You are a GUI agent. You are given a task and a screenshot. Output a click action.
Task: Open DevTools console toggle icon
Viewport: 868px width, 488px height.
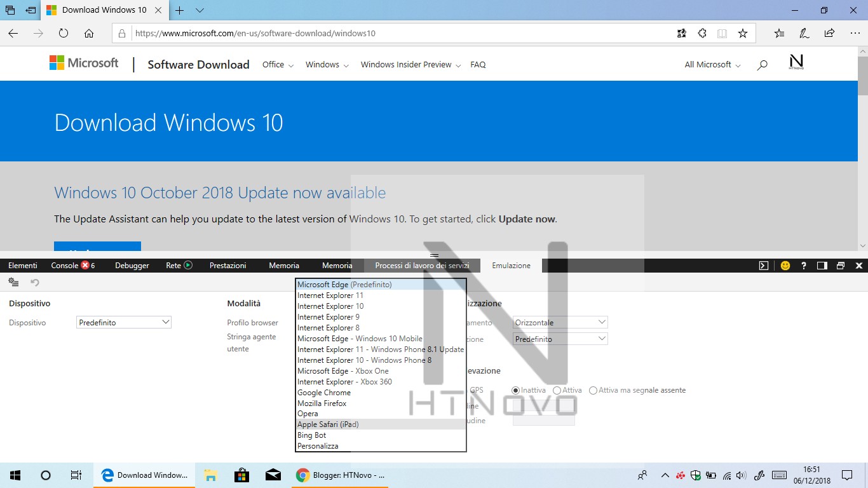click(764, 266)
